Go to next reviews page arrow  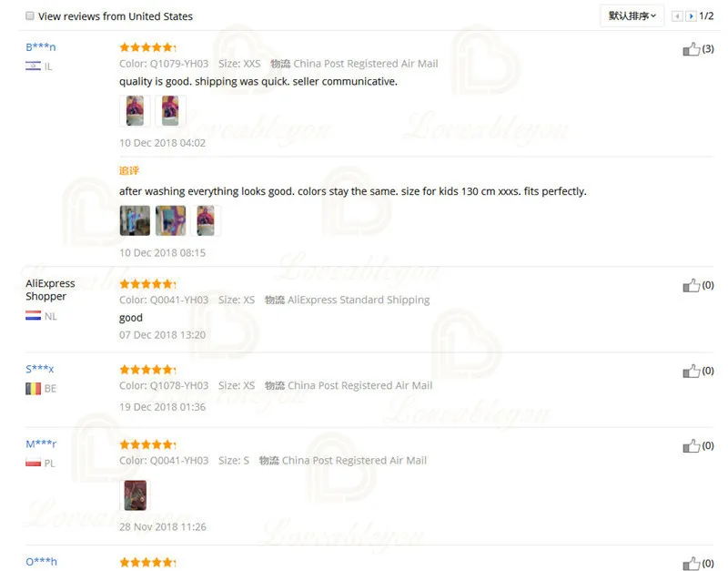tap(691, 16)
